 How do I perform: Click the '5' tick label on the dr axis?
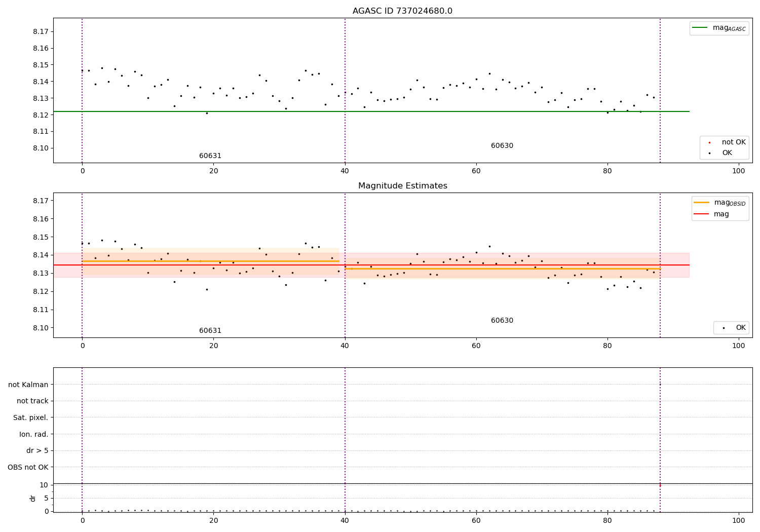point(46,498)
